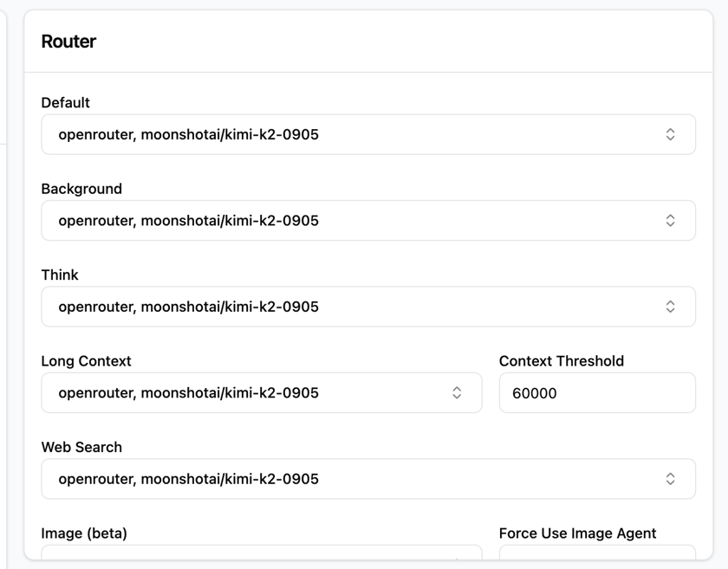Open the Image (beta) model dropdown
The width and height of the screenshot is (728, 569).
pyautogui.click(x=262, y=553)
